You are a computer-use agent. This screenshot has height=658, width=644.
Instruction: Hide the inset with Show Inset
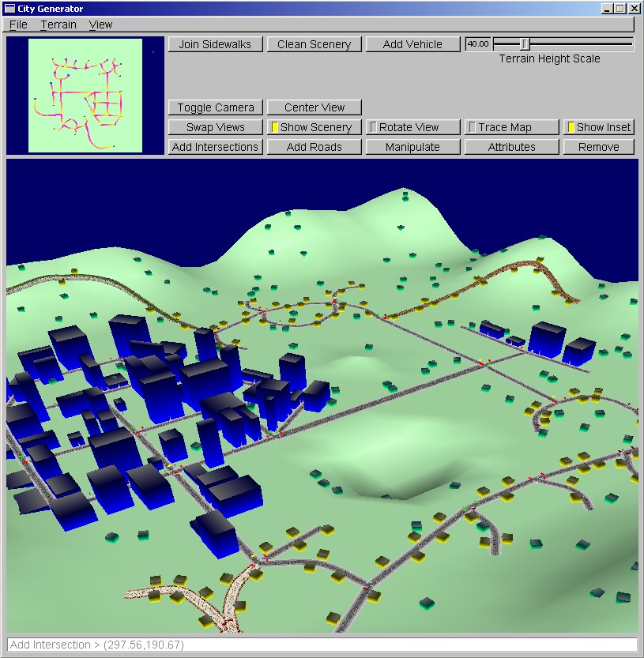(x=598, y=127)
